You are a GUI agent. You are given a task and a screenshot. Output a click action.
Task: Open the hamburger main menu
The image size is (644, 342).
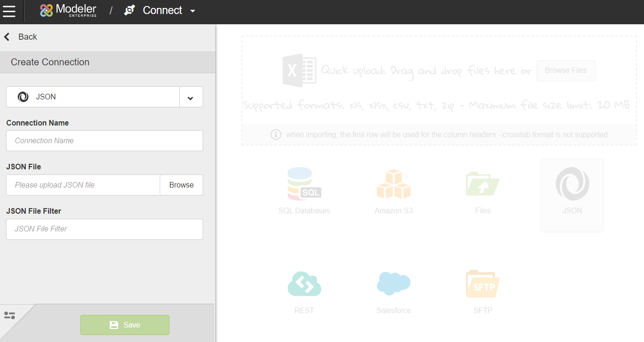tap(9, 11)
